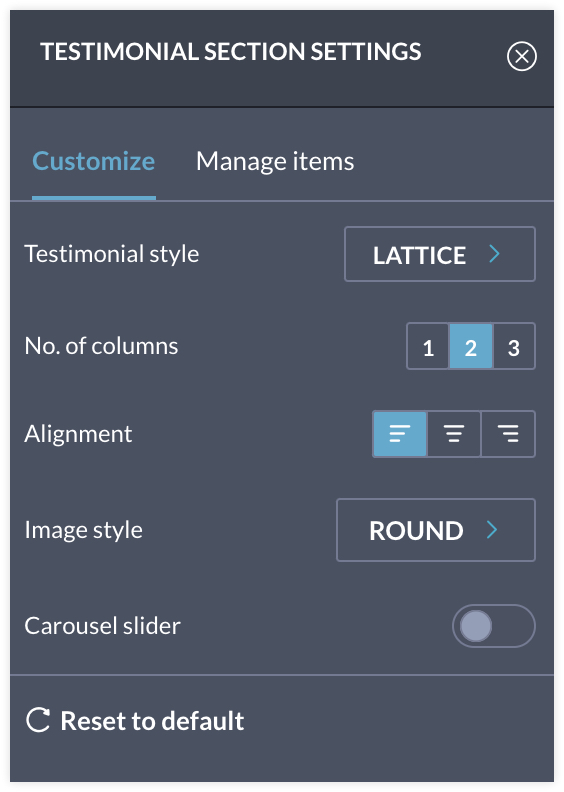Select left alignment icon

click(400, 434)
